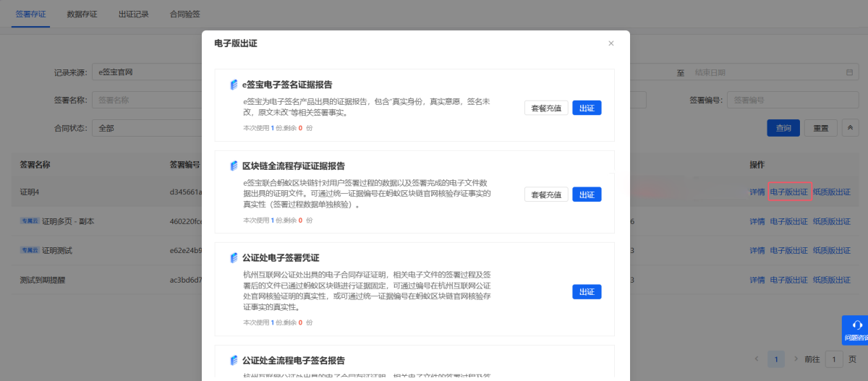Switch to the 出证记录 tab
868x381 pixels.
[133, 14]
